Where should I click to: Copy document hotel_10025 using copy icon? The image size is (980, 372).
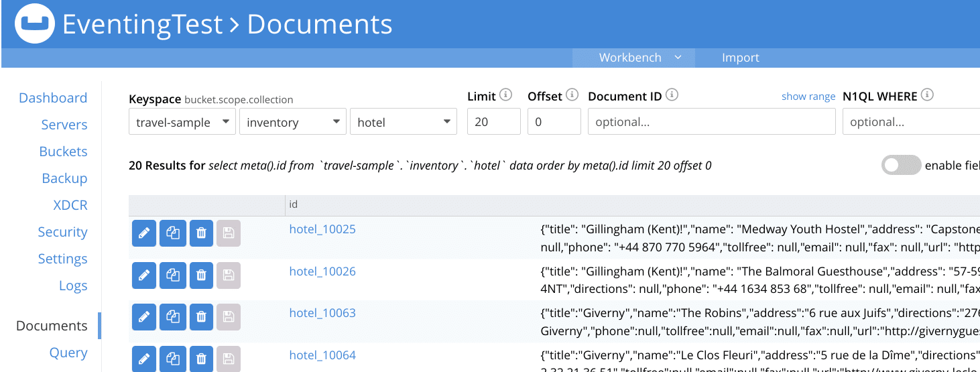coord(173,233)
